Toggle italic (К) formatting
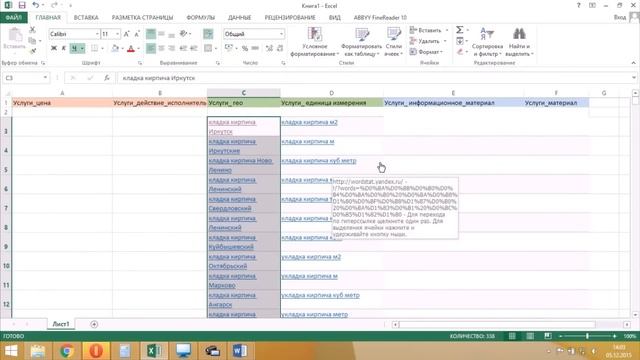The height and width of the screenshot is (360, 640). 64,48
